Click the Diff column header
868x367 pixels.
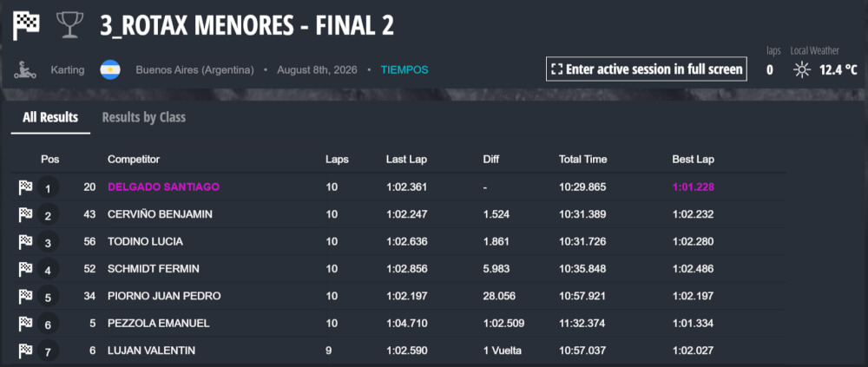coord(491,160)
